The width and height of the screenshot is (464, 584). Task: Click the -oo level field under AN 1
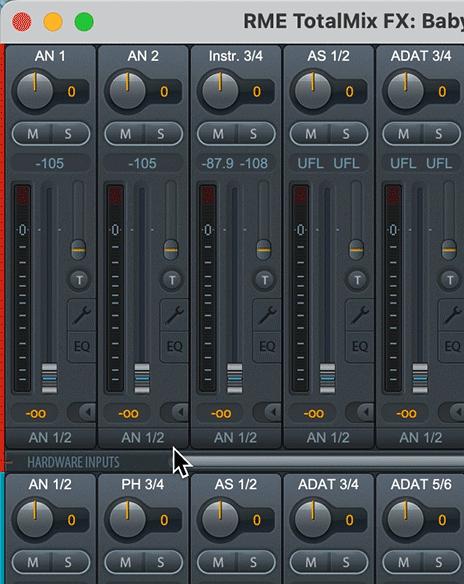(x=35, y=413)
